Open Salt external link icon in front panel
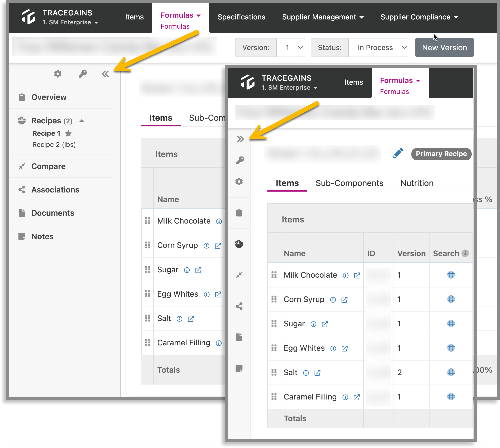Viewport: 500px width, 448px height. (x=317, y=373)
